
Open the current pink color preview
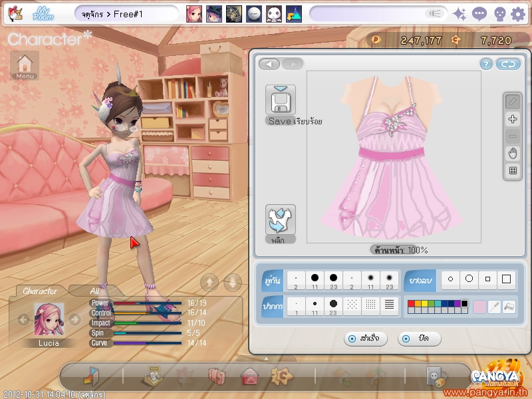click(479, 307)
